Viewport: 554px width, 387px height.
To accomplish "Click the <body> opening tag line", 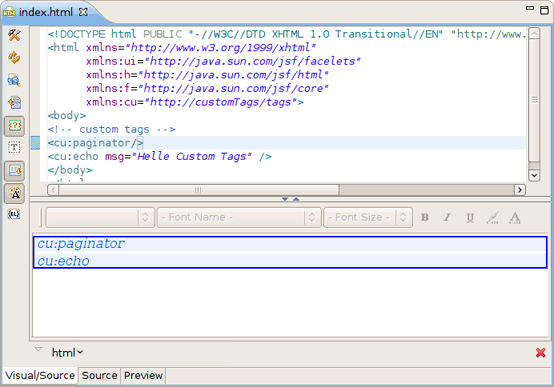I will click(67, 116).
